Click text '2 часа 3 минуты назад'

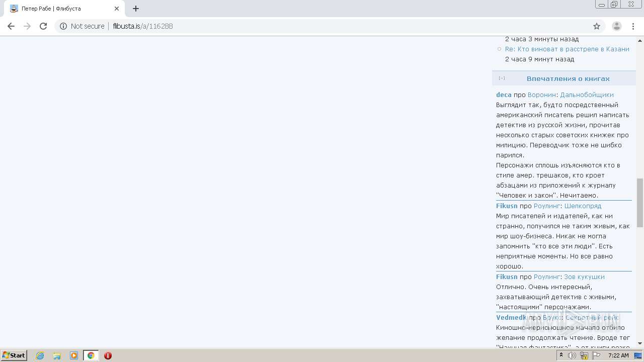click(542, 39)
